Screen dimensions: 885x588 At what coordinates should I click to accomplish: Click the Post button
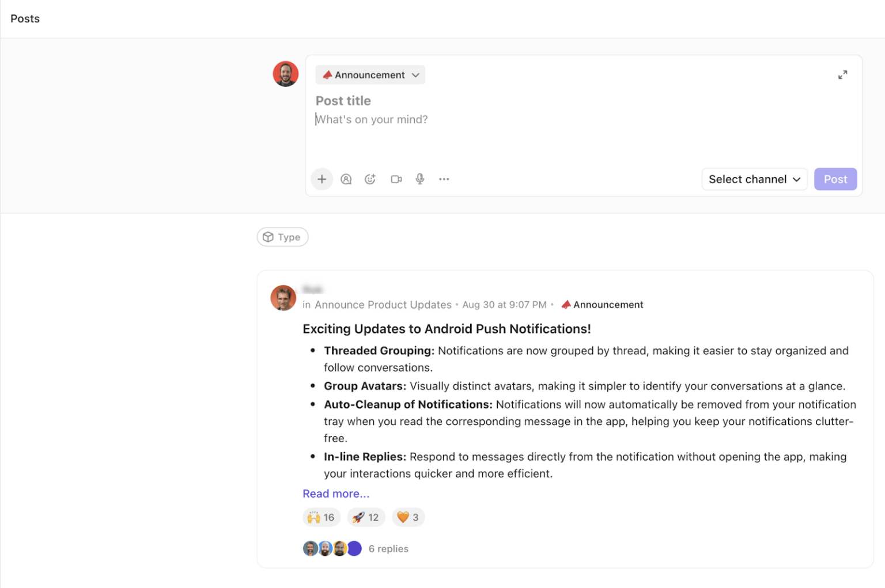(835, 179)
